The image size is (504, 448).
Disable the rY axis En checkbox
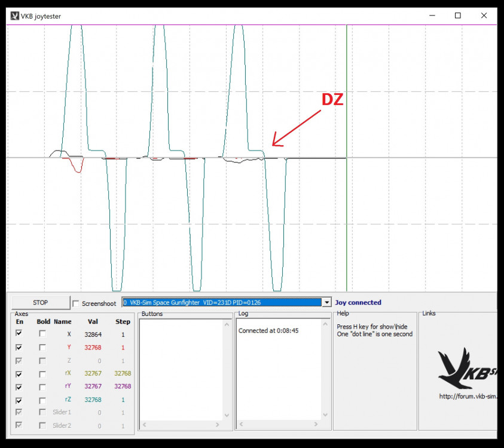pyautogui.click(x=19, y=387)
